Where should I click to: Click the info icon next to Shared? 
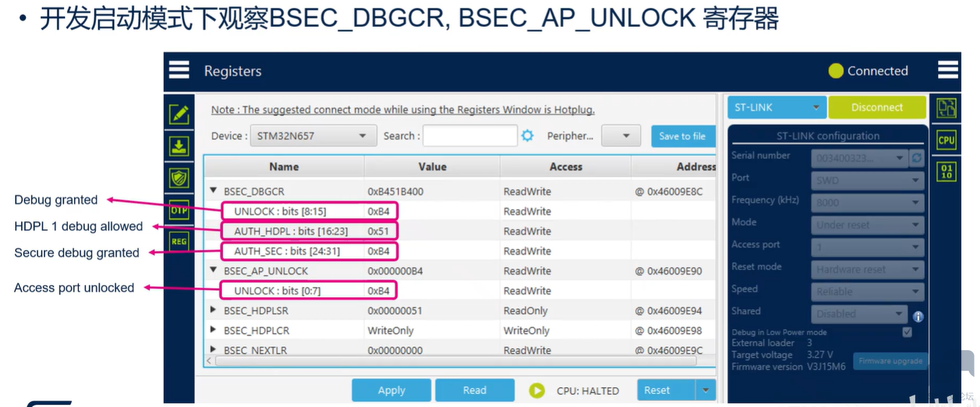(x=918, y=317)
